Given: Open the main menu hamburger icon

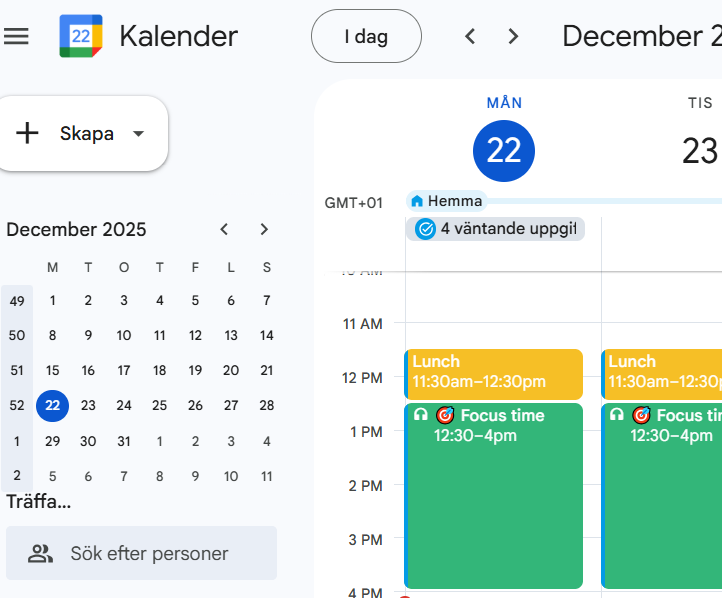Looking at the screenshot, I should [17, 36].
